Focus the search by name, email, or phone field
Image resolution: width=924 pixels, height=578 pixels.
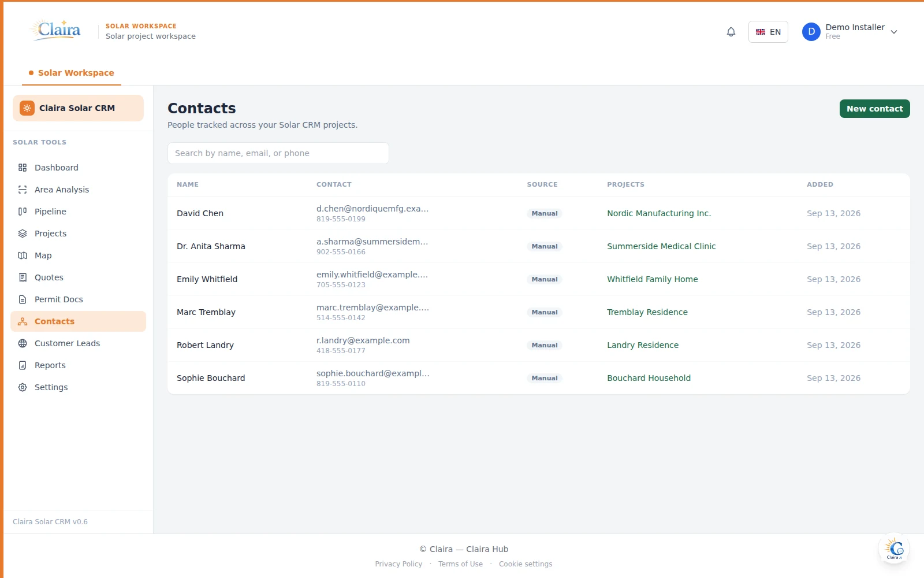(278, 153)
